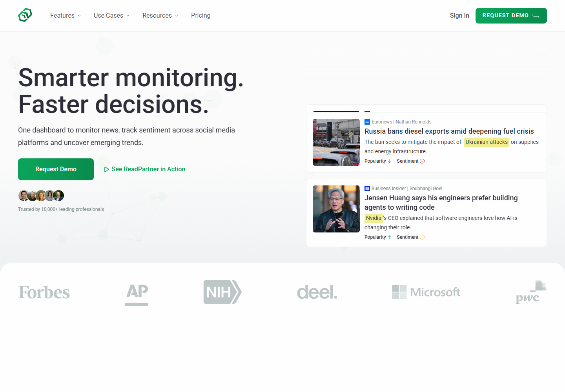The width and height of the screenshot is (565, 392).
Task: Open the Pricing page
Action: click(200, 16)
